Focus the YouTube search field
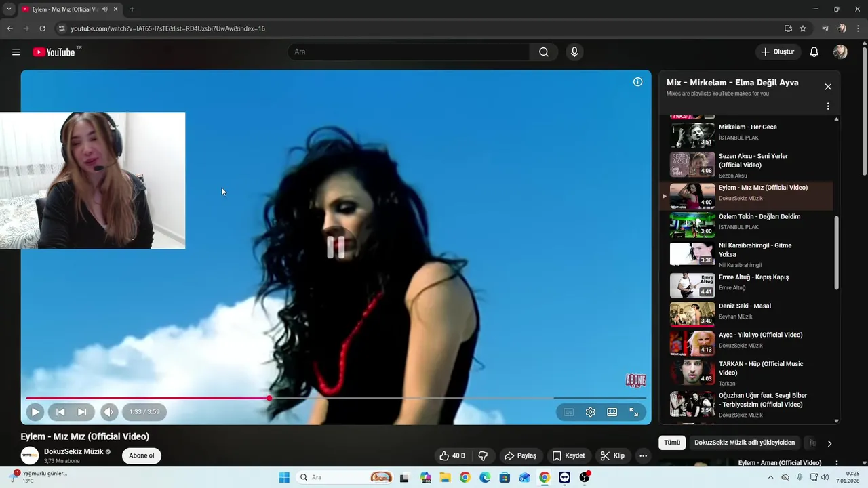868x488 pixels. point(409,52)
